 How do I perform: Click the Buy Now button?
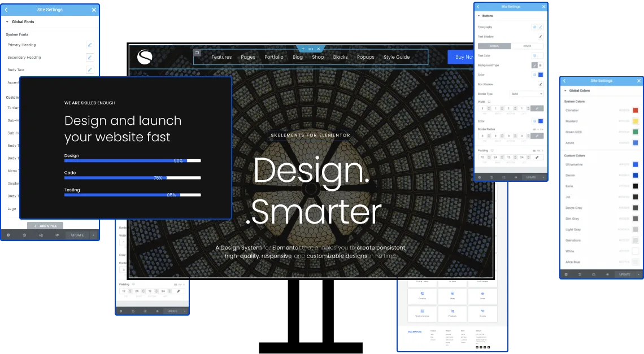[460, 57]
